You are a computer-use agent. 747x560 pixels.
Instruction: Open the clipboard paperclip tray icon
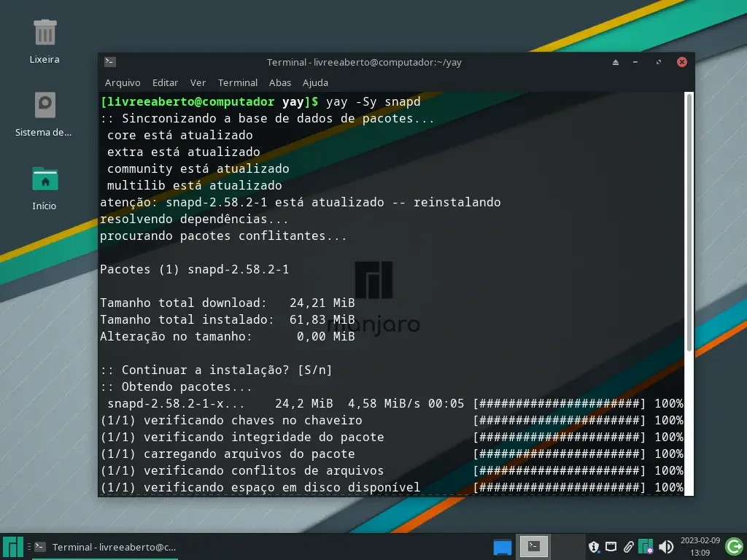coord(628,547)
